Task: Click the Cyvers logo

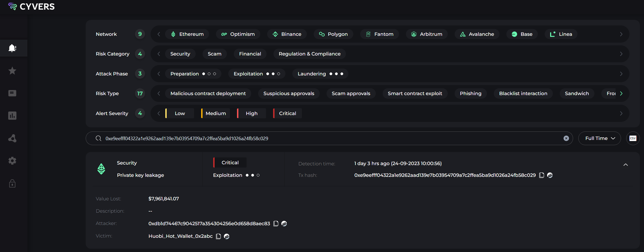Action: [31, 7]
